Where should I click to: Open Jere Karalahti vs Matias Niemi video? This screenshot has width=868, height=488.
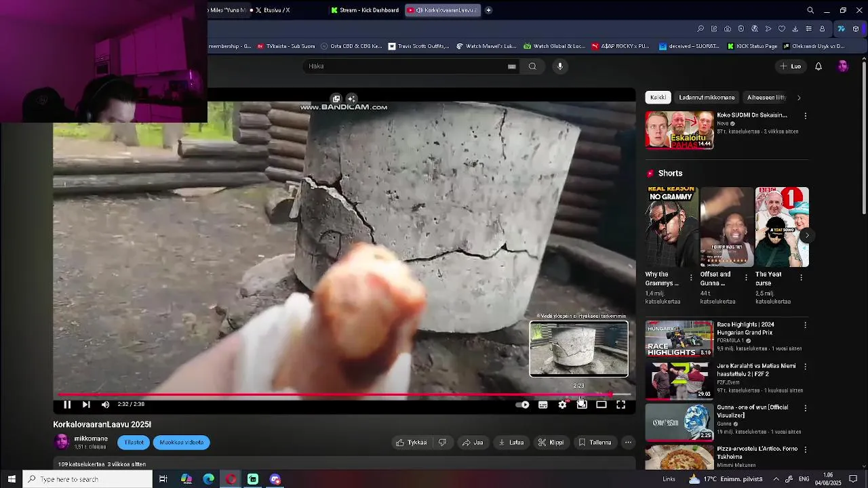point(679,380)
